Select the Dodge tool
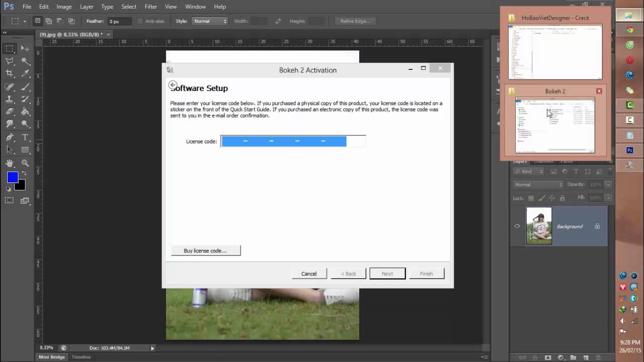This screenshot has height=362, width=644. point(25,124)
